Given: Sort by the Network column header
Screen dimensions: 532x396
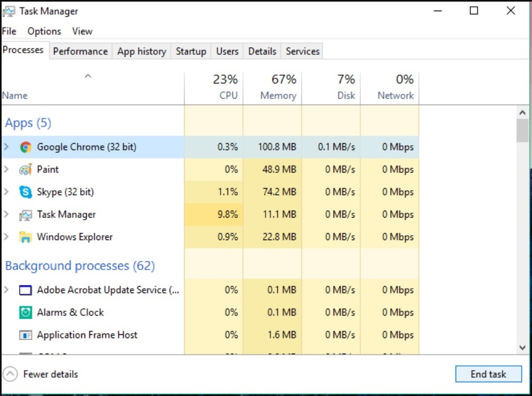Looking at the screenshot, I should (390, 88).
